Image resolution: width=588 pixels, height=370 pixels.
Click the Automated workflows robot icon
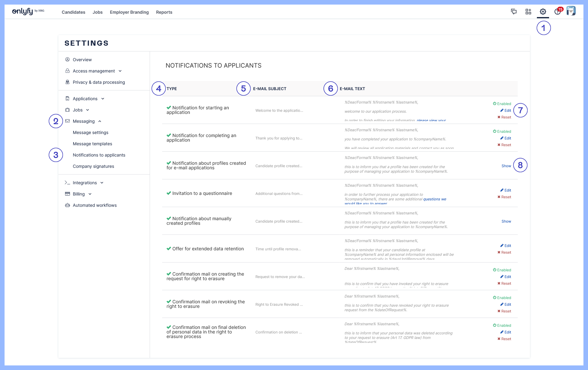68,205
